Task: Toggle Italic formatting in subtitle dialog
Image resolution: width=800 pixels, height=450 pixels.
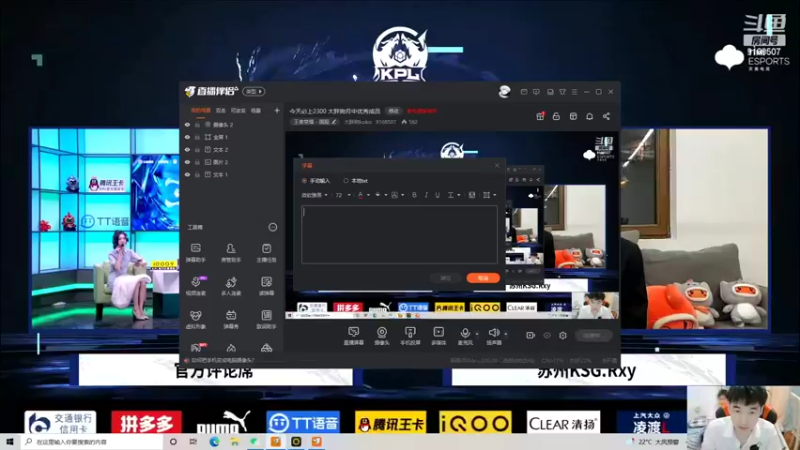Action: tap(426, 195)
